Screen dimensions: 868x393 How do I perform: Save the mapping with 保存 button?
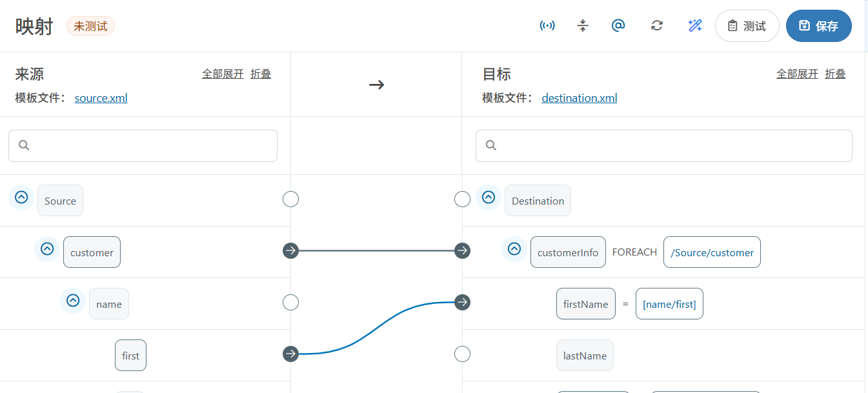(818, 26)
